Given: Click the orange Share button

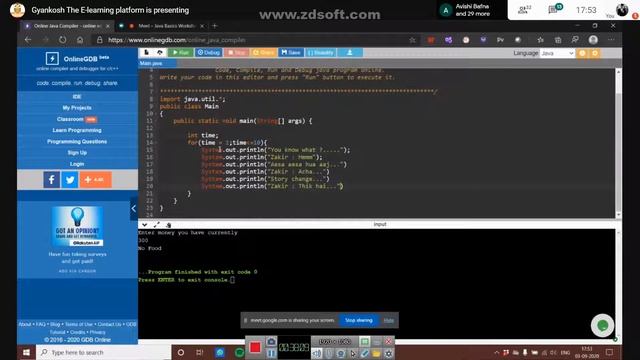Looking at the screenshot, I should coord(264,53).
